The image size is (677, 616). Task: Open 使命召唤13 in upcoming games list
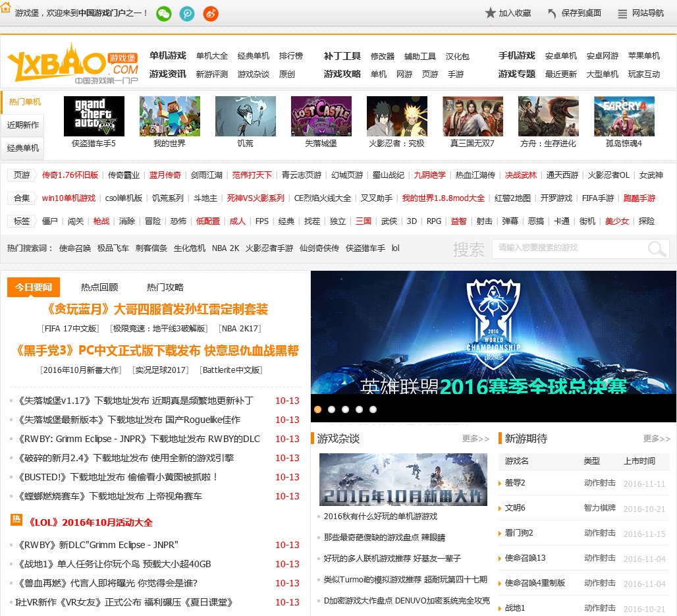pos(525,558)
